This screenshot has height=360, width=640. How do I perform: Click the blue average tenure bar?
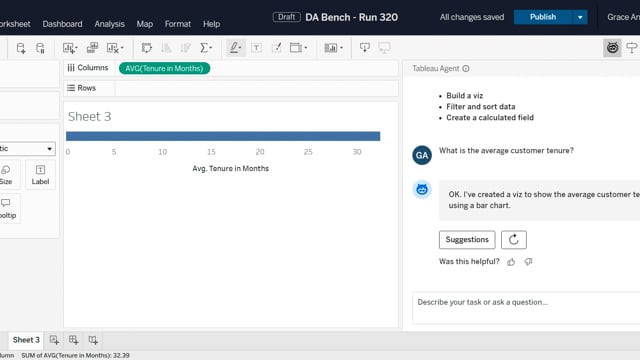pyautogui.click(x=223, y=136)
